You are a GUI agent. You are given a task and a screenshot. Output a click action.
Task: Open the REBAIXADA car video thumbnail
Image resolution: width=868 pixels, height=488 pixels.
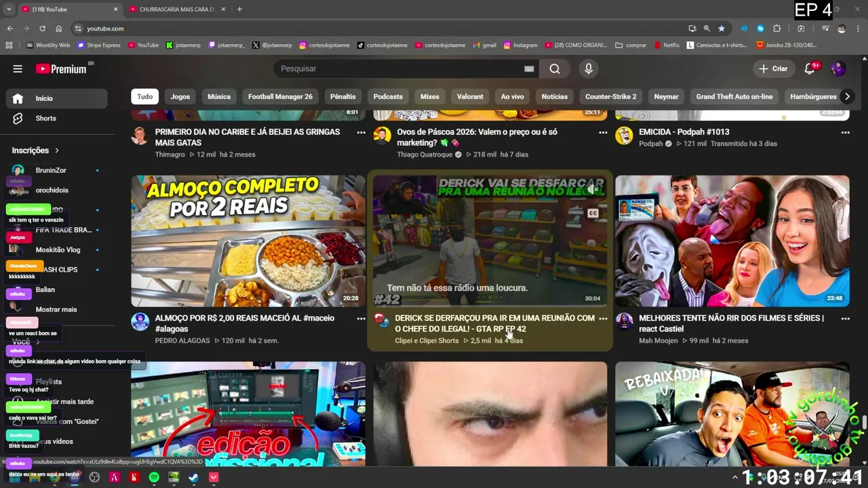732,413
